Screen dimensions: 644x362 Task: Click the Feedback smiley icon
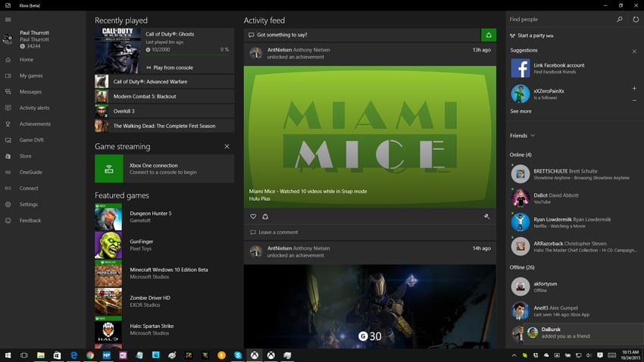pos(8,220)
